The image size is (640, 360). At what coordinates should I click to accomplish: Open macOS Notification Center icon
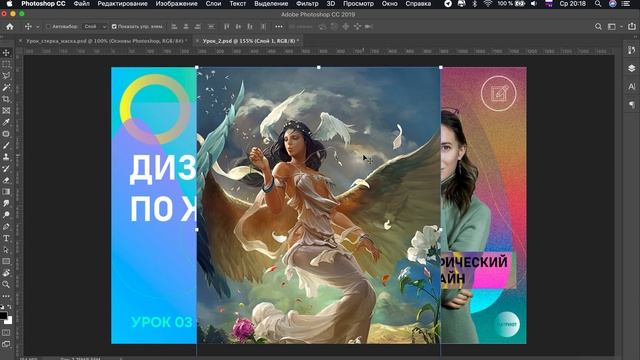pos(626,4)
